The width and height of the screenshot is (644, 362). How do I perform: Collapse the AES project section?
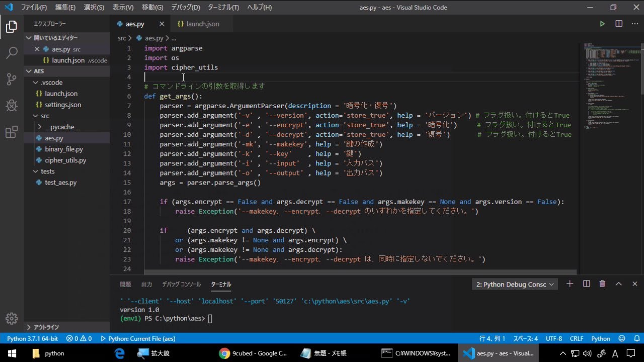click(66, 71)
